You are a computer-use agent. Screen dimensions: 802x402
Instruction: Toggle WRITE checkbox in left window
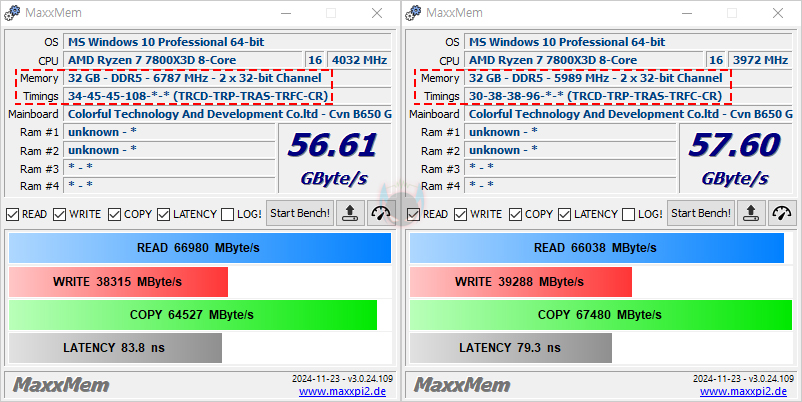[59, 214]
